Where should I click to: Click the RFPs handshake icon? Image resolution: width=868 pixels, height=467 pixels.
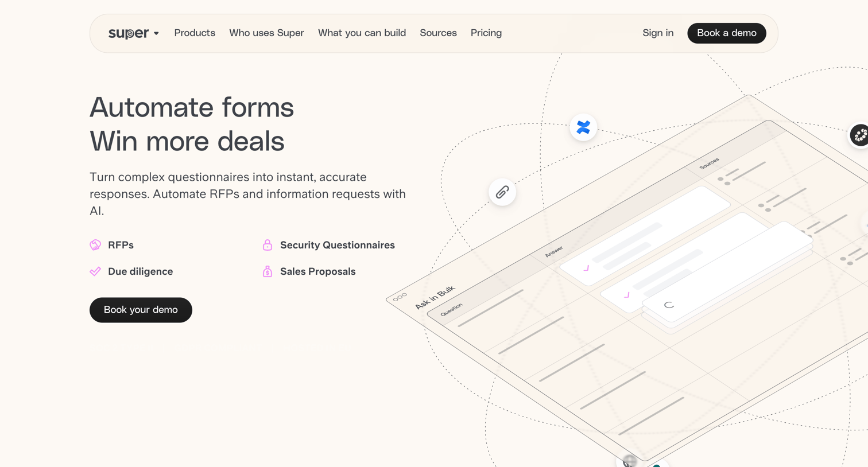[95, 245]
